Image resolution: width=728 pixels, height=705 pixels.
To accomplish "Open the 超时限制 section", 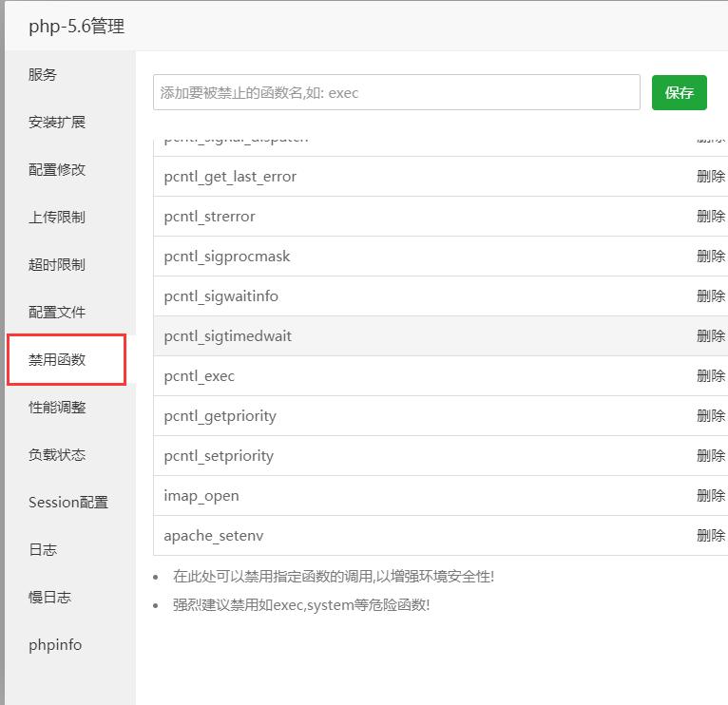I will tap(57, 264).
